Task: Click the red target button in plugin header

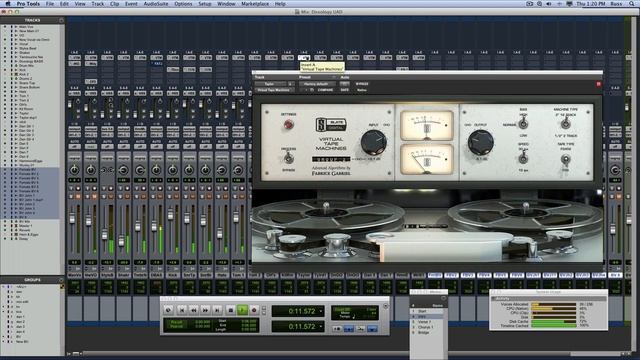Action: click(x=598, y=84)
